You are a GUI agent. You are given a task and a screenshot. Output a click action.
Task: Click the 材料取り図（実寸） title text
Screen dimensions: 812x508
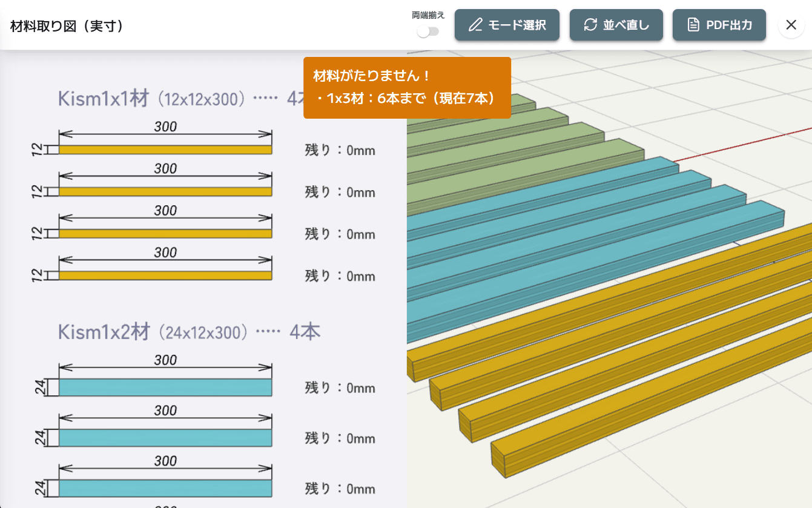click(67, 25)
